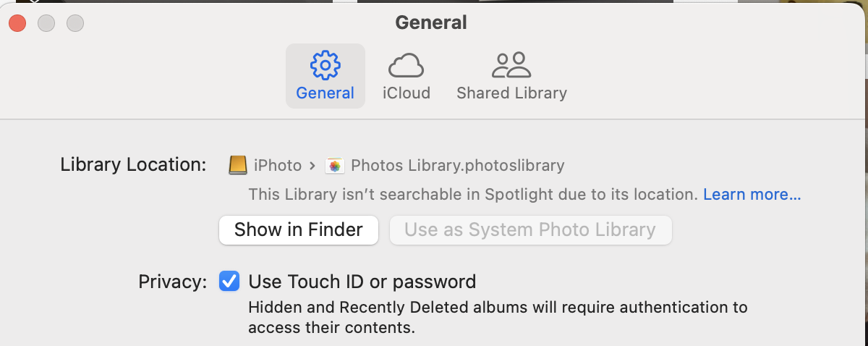Close the settings window with red button
This screenshot has height=346, width=868.
(x=17, y=23)
